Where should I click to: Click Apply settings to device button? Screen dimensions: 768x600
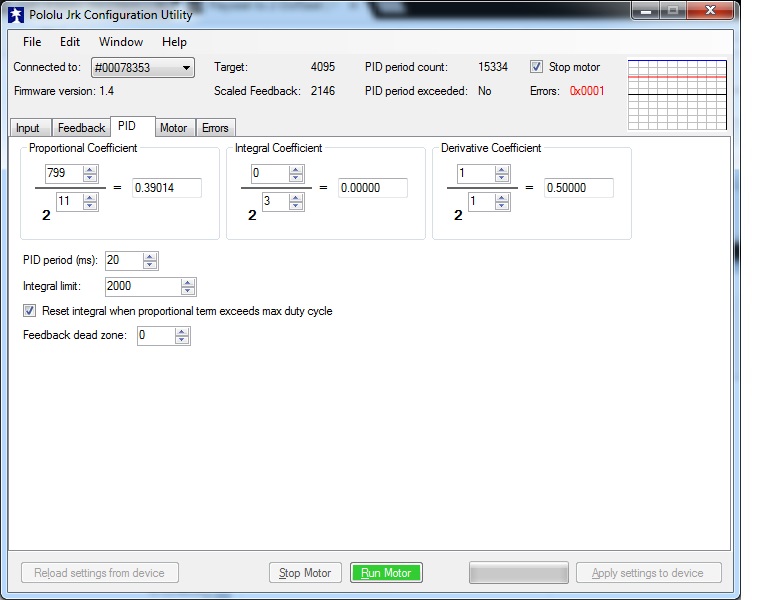[x=648, y=573]
